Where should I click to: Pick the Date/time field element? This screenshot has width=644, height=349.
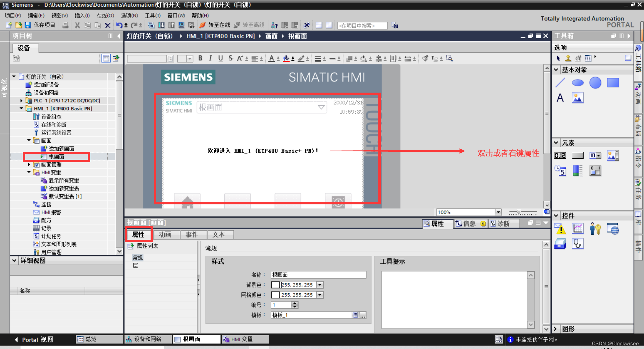[560, 171]
